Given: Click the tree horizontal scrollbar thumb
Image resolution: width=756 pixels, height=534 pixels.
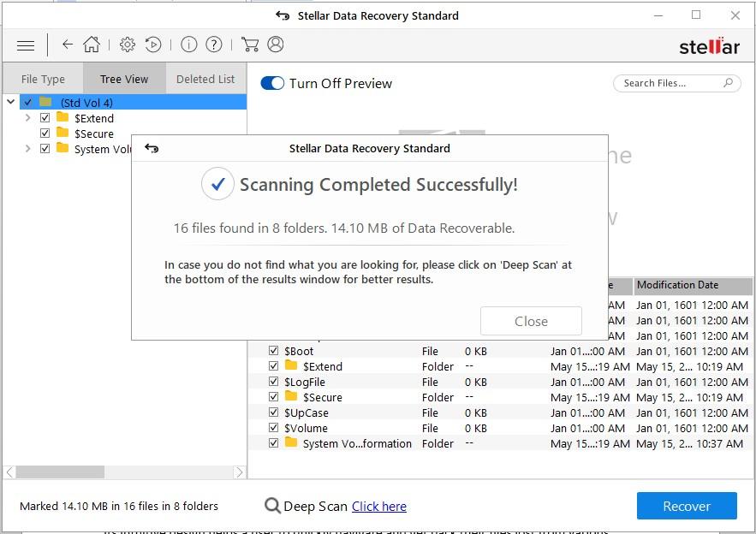Looking at the screenshot, I should coord(60,472).
